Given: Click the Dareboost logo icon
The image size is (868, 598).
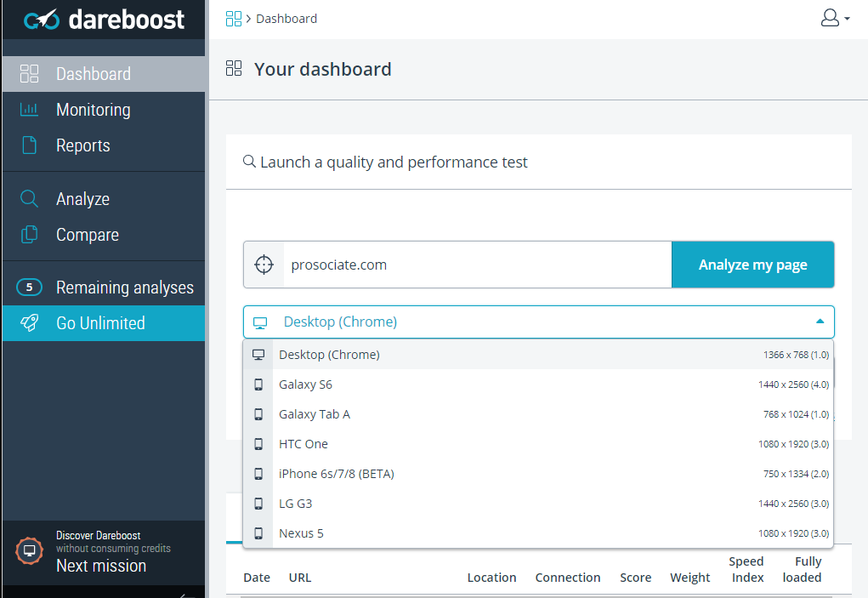Looking at the screenshot, I should [x=41, y=19].
